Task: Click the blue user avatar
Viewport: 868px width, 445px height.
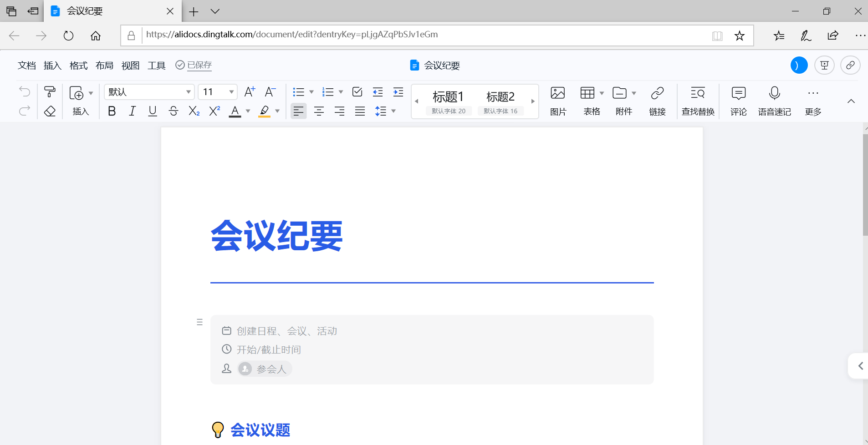Action: 799,65
